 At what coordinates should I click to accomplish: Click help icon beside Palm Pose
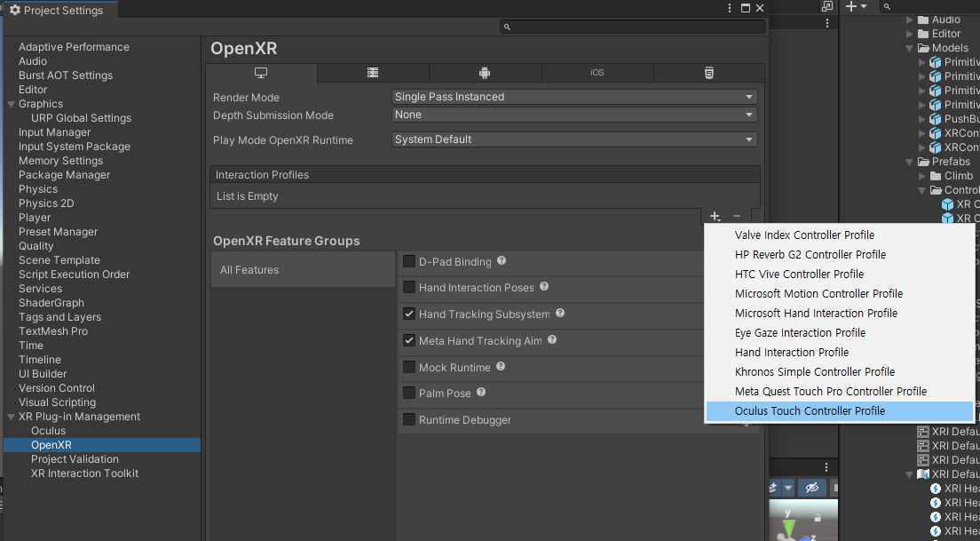pos(480,392)
